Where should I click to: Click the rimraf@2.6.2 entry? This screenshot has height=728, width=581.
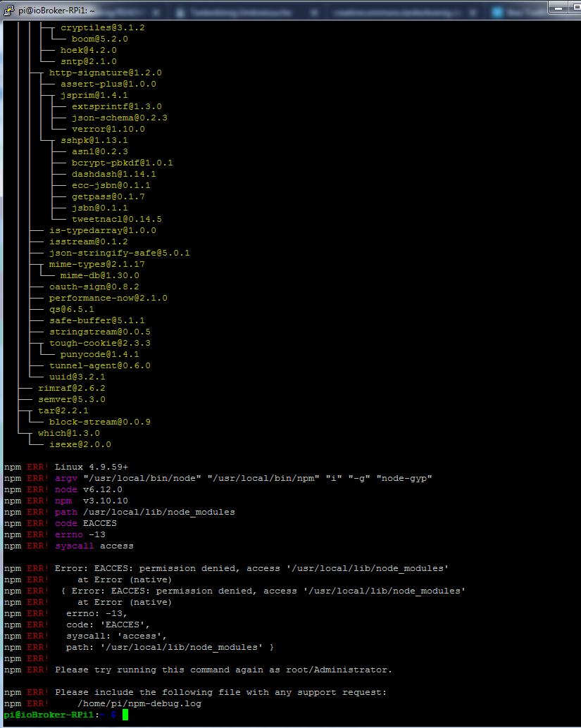pyautogui.click(x=71, y=388)
